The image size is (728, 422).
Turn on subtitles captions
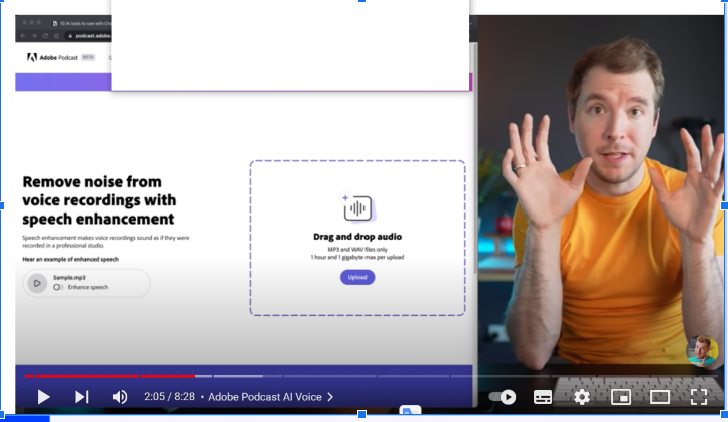543,397
